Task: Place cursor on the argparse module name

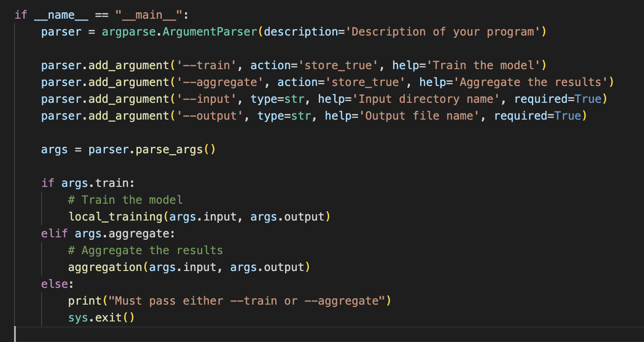Action: (x=129, y=32)
